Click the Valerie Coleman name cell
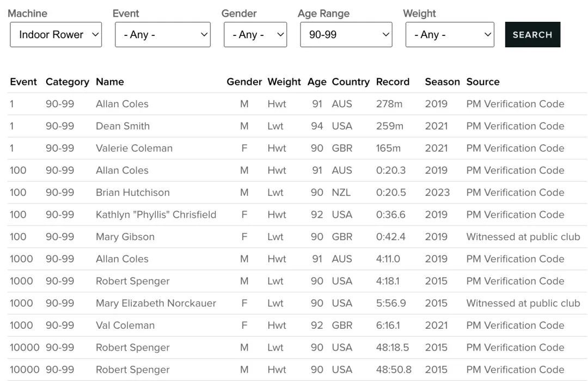The height and width of the screenshot is (381, 588). pyautogui.click(x=134, y=148)
